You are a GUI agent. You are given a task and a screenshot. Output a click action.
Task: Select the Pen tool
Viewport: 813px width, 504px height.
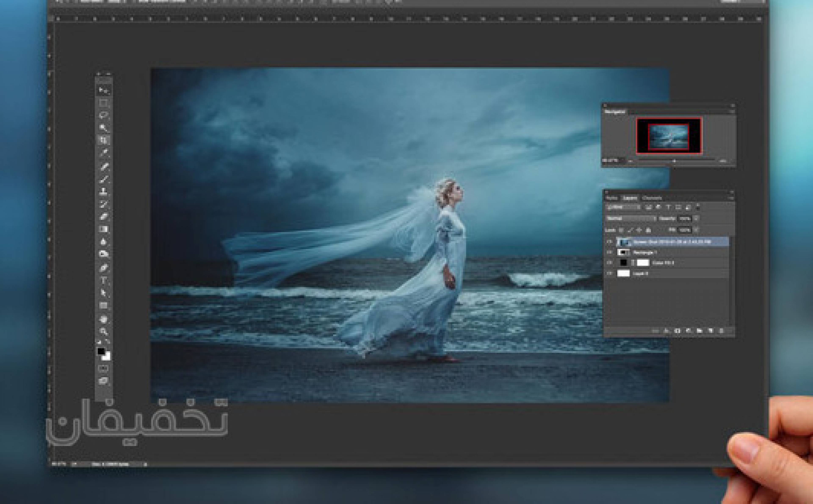pyautogui.click(x=104, y=268)
